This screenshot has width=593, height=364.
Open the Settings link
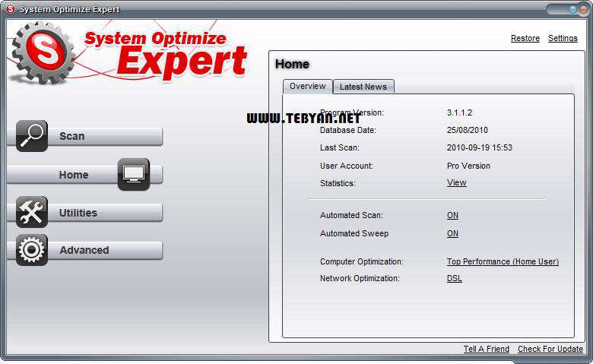click(x=563, y=38)
